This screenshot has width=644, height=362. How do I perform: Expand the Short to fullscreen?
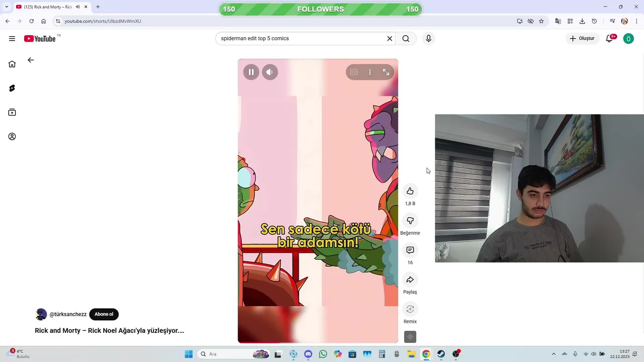[386, 72]
